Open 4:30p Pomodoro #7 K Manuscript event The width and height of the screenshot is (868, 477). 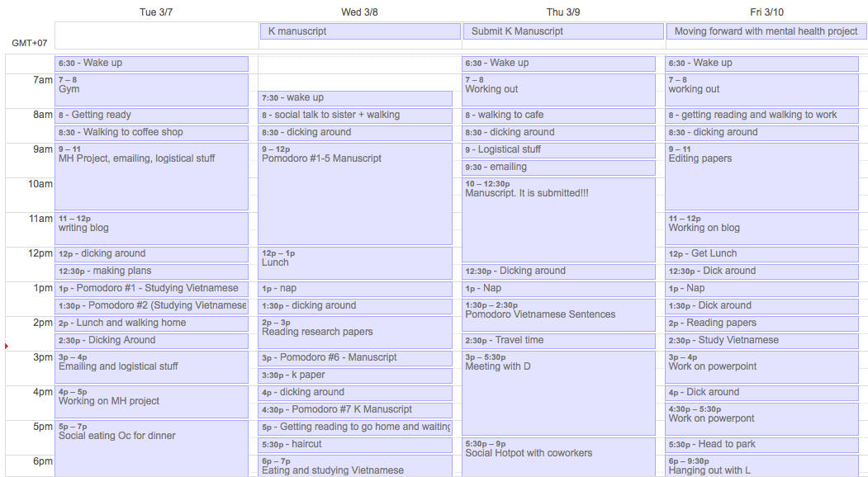tap(355, 410)
